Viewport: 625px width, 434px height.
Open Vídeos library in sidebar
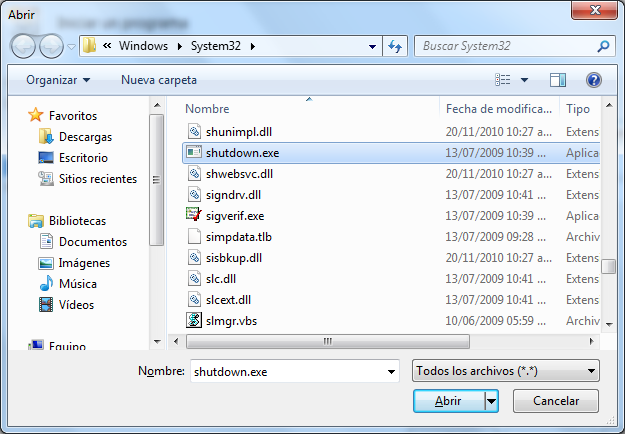pos(76,305)
